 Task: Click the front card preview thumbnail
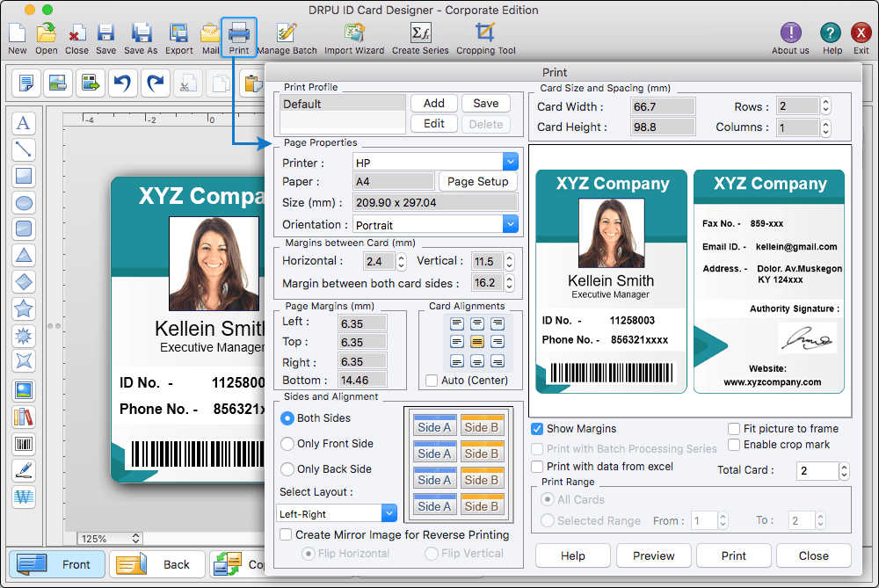pyautogui.click(x=611, y=282)
